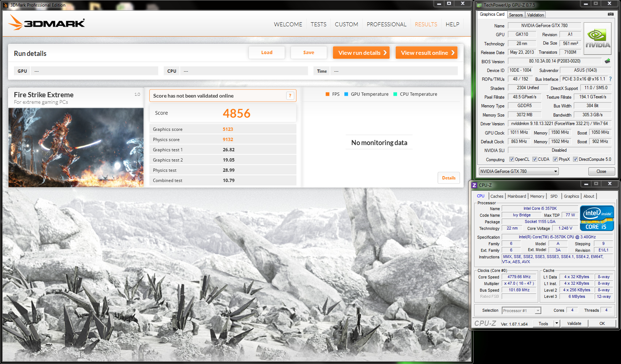Click the GPU-Z Name field GTX 780
The width and height of the screenshot is (621, 364).
[x=544, y=26]
